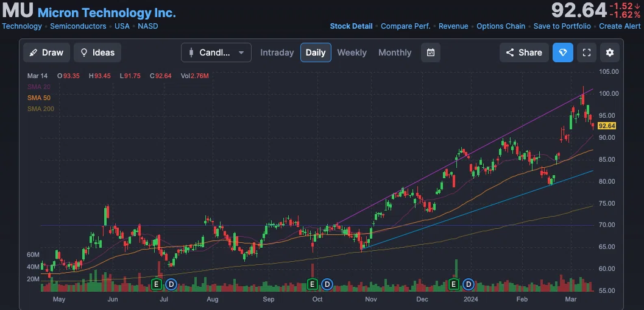
Task: Click the dividend D marker near October
Action: pyautogui.click(x=327, y=284)
